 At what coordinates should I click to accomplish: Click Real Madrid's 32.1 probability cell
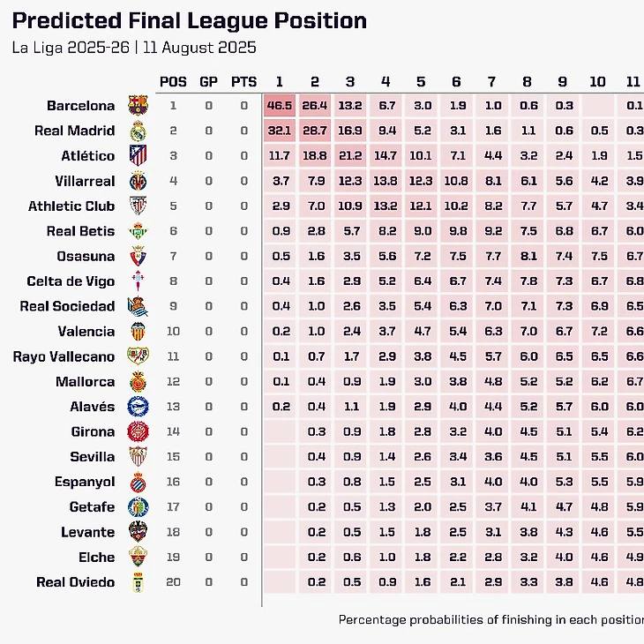pos(279,131)
